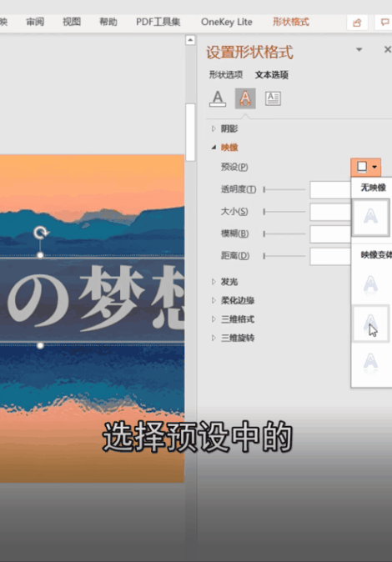Select the 形状格式 ribbon tab
Screen dimensions: 392x562
click(x=291, y=22)
